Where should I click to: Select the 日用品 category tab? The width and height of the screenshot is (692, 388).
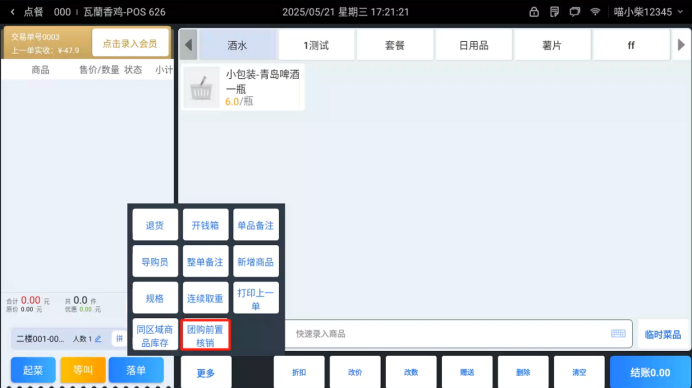point(474,45)
